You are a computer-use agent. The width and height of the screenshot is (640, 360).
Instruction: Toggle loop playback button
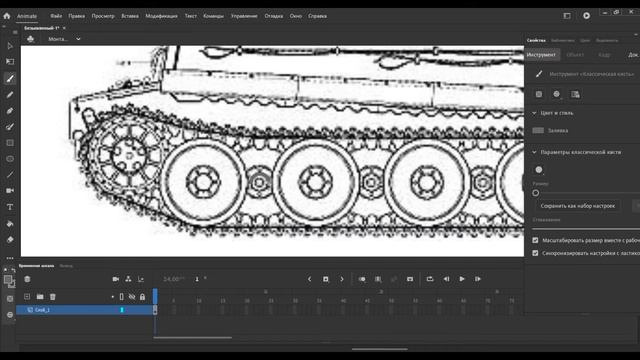430,279
